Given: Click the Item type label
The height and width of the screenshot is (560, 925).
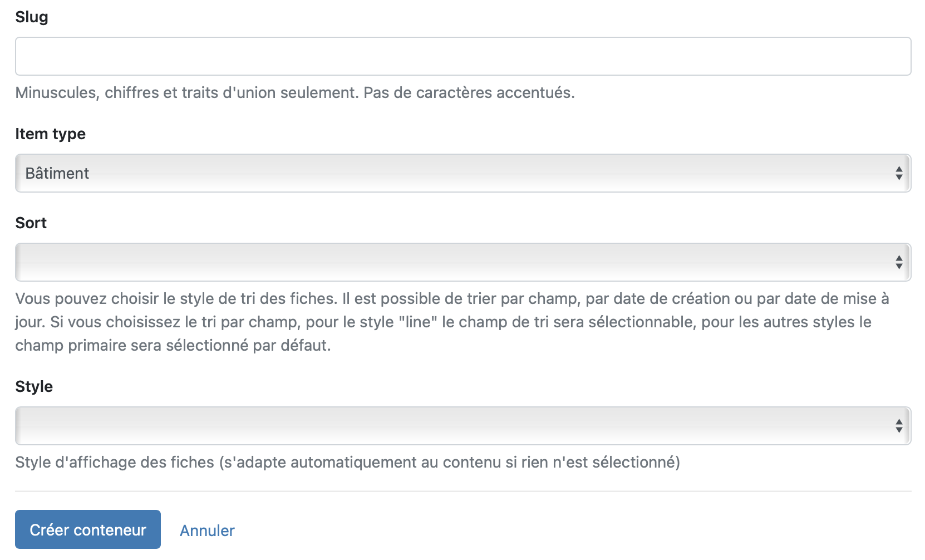Looking at the screenshot, I should click(50, 134).
